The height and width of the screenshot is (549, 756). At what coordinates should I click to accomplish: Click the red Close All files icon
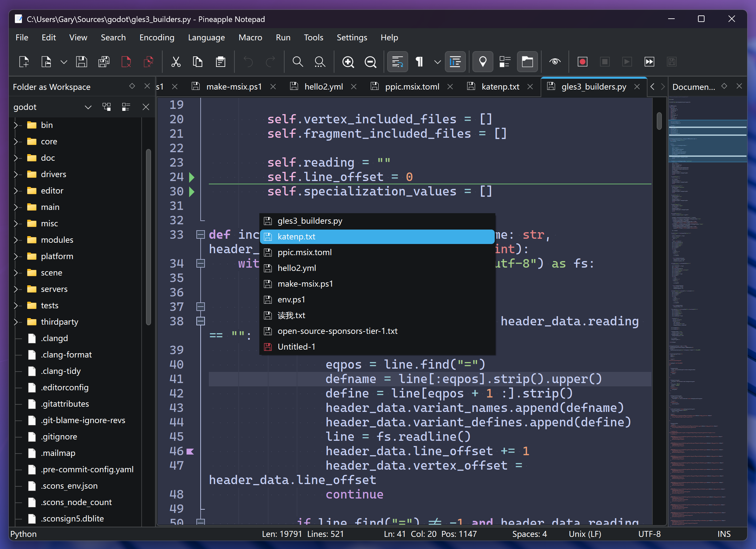click(148, 62)
